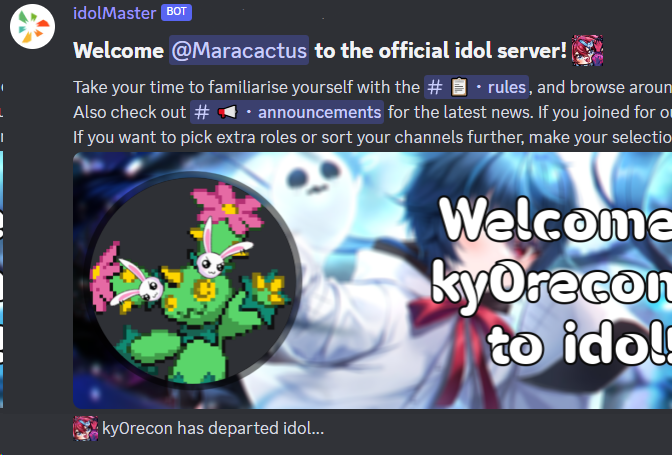Click the idolMaster username
672x455 pixels.
tap(114, 13)
